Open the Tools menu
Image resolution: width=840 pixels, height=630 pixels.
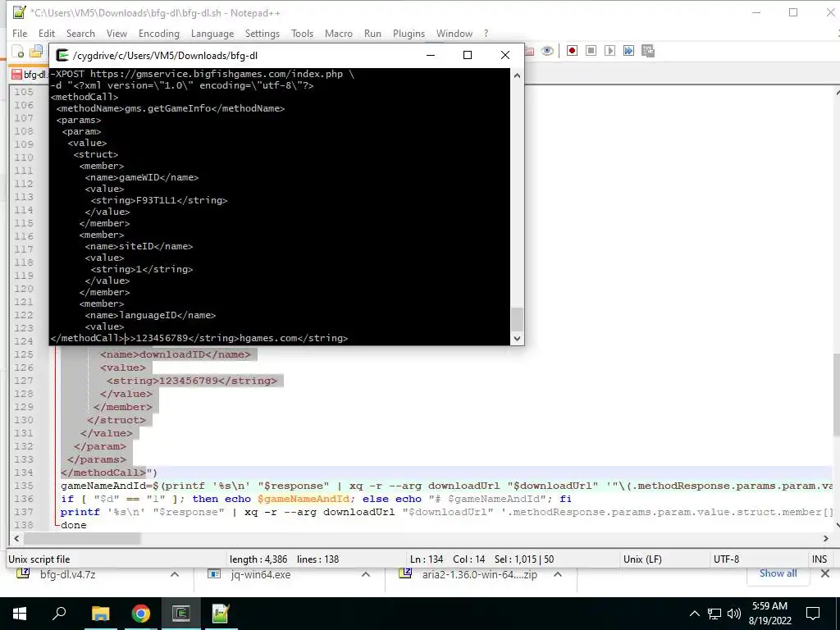(302, 33)
